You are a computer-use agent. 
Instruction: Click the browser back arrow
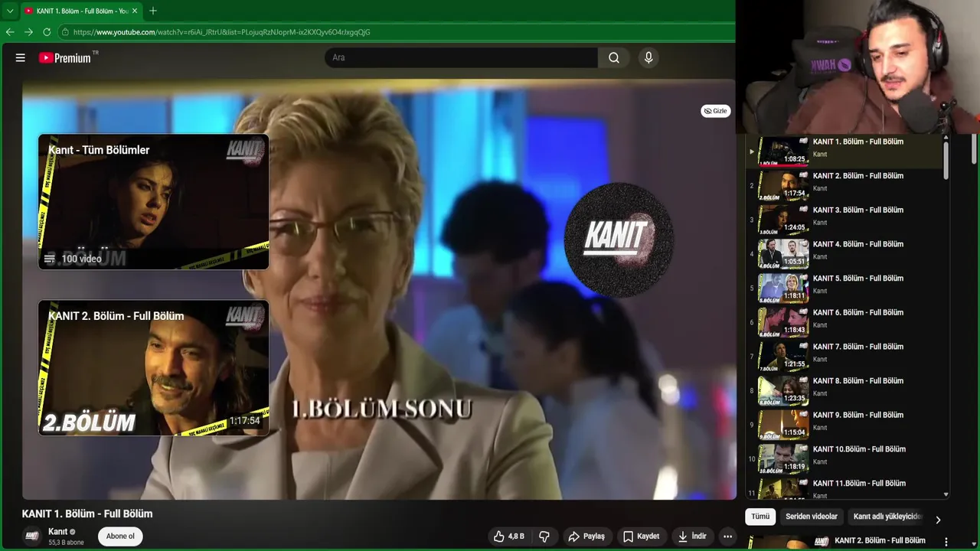[x=10, y=32]
